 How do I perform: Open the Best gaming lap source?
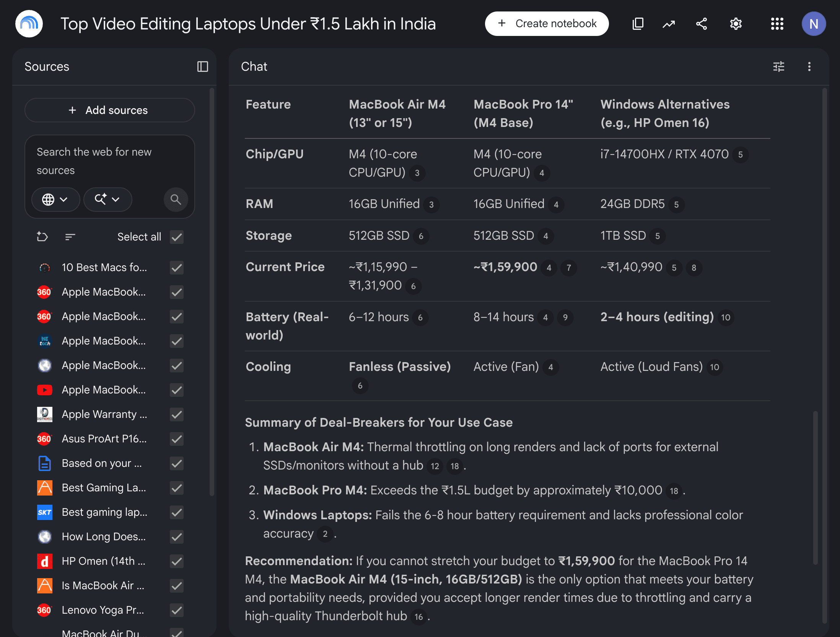pyautogui.click(x=104, y=512)
